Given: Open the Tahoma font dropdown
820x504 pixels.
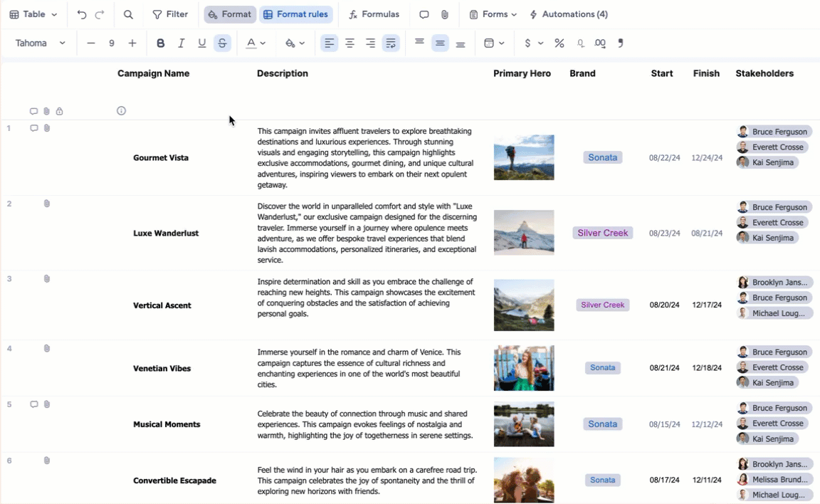Looking at the screenshot, I should [x=41, y=43].
